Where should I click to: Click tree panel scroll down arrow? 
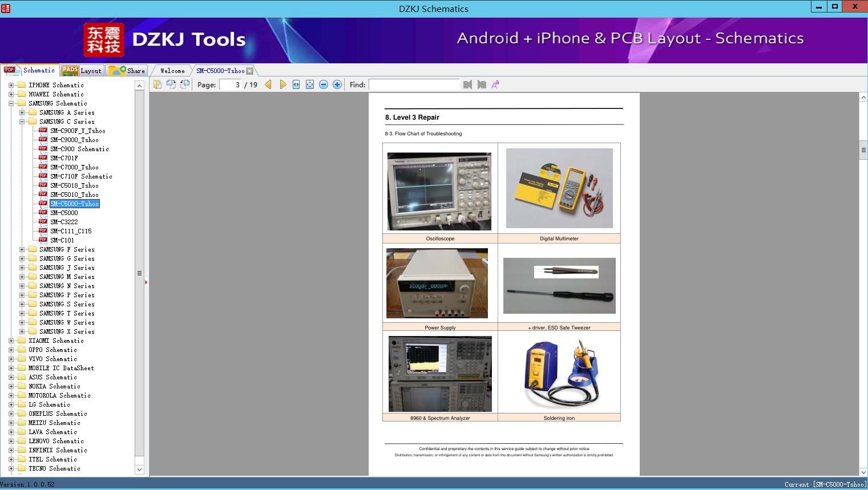[139, 469]
